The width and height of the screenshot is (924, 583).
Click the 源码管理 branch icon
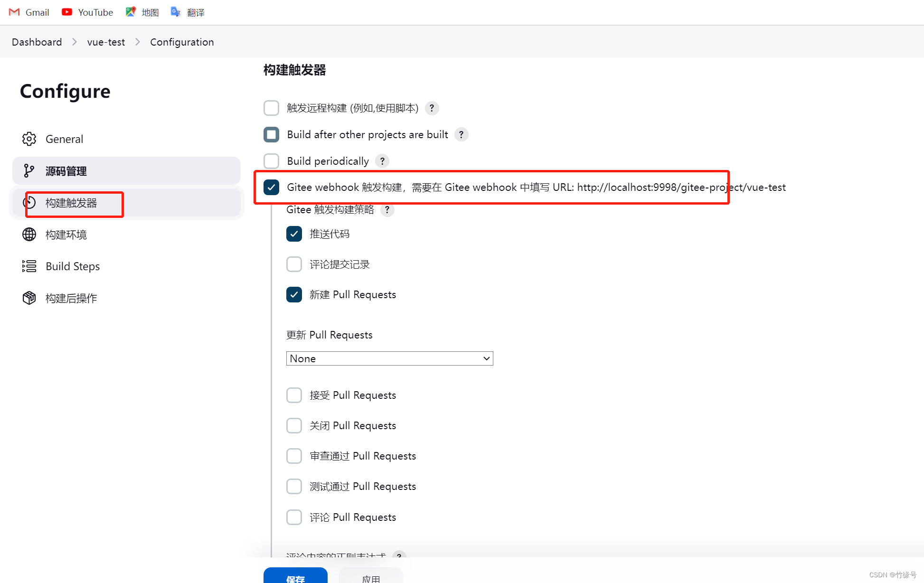(29, 171)
